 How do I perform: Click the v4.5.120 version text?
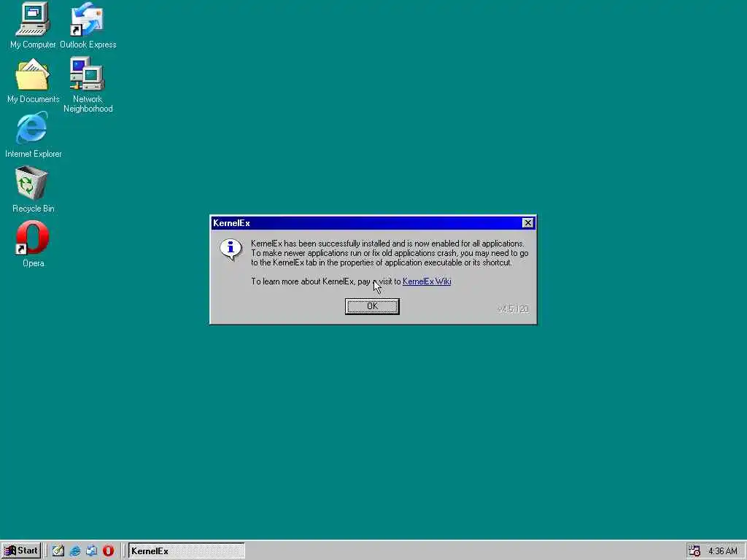click(513, 309)
